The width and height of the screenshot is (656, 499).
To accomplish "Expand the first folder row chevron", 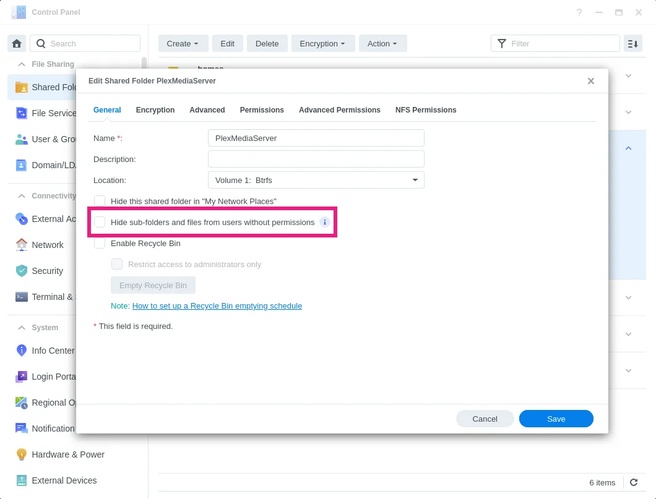I will tap(628, 76).
